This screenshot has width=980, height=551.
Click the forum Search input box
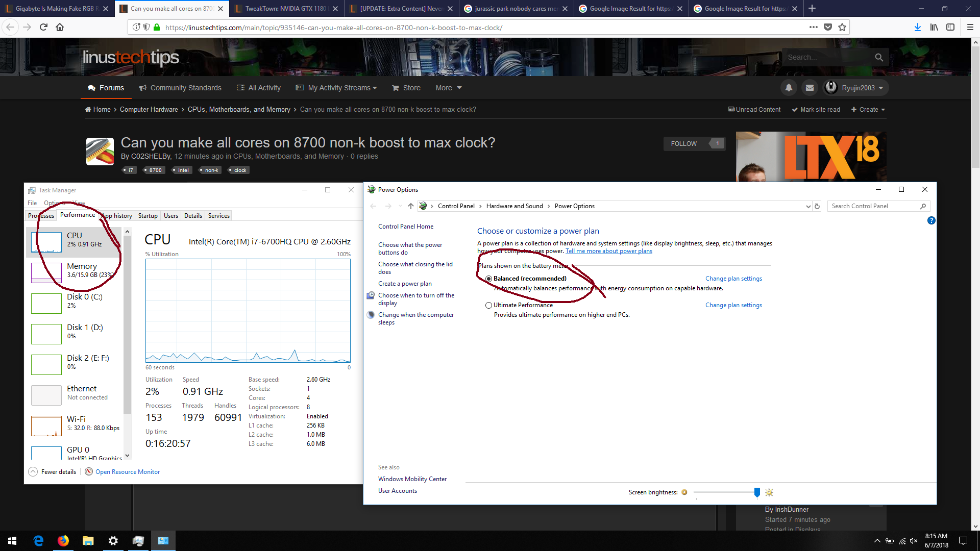pyautogui.click(x=827, y=57)
